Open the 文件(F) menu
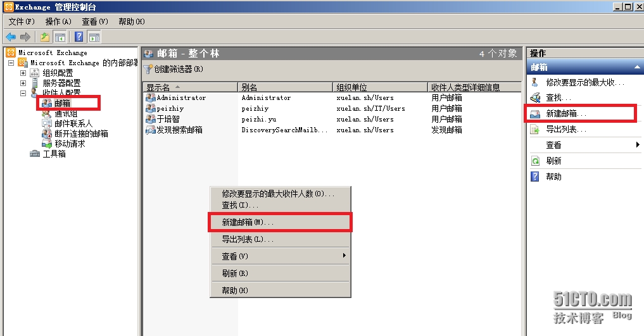Screen dimensions: 644x336 22,22
